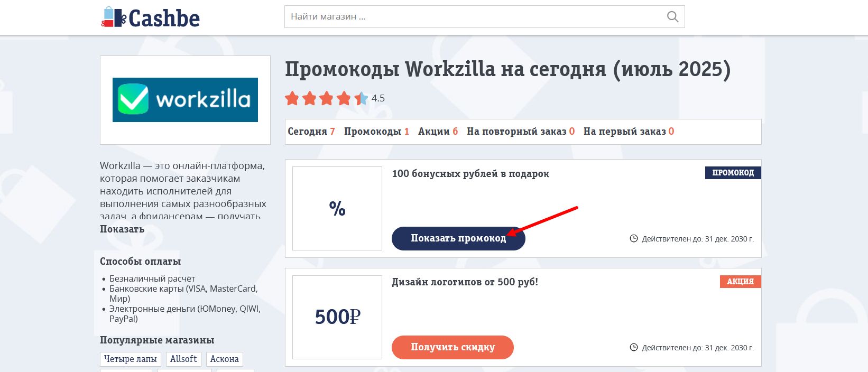Click the logo design offer's expiry date text
Viewport: 868px width, 372px height.
point(698,348)
